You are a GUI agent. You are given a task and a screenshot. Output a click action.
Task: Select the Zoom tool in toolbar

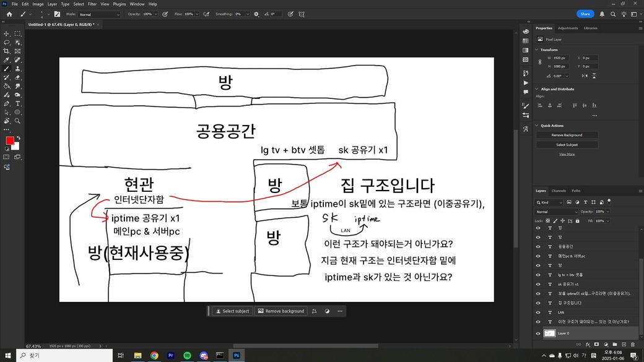click(x=17, y=121)
